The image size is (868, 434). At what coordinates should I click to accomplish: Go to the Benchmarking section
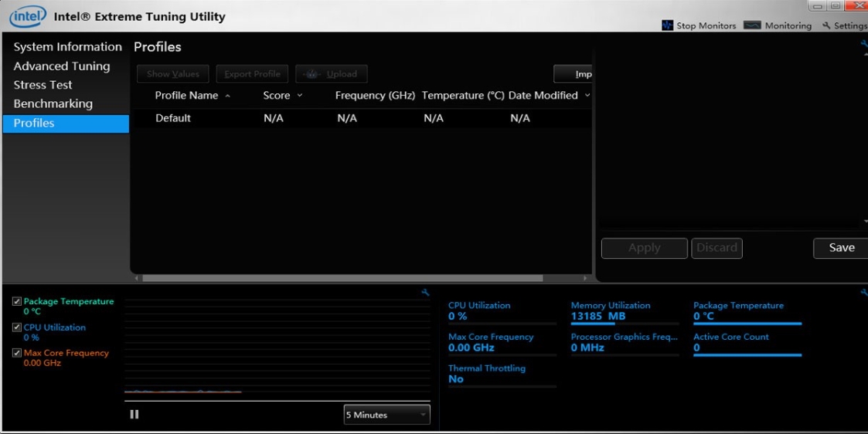tap(53, 103)
